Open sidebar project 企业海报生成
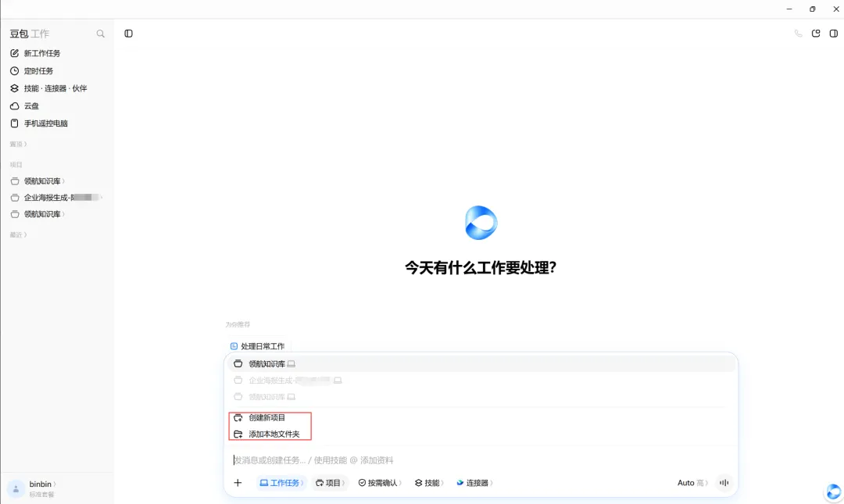Image resolution: width=844 pixels, height=504 pixels. click(x=56, y=198)
